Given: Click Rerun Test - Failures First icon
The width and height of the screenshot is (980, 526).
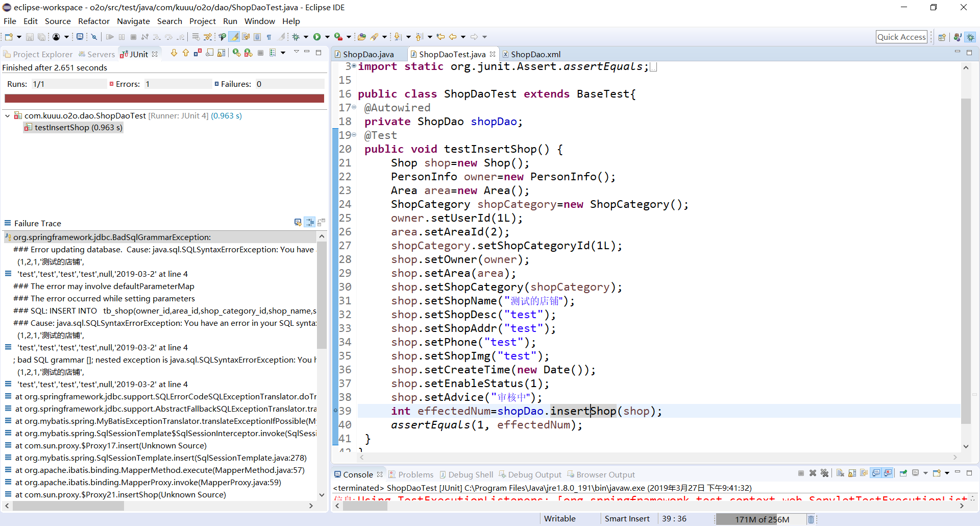Looking at the screenshot, I should coord(248,53).
